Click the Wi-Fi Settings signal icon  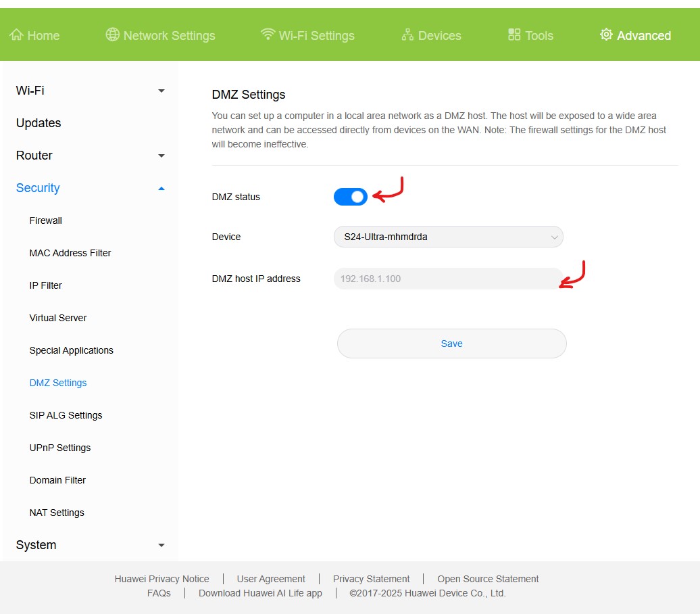pyautogui.click(x=268, y=34)
